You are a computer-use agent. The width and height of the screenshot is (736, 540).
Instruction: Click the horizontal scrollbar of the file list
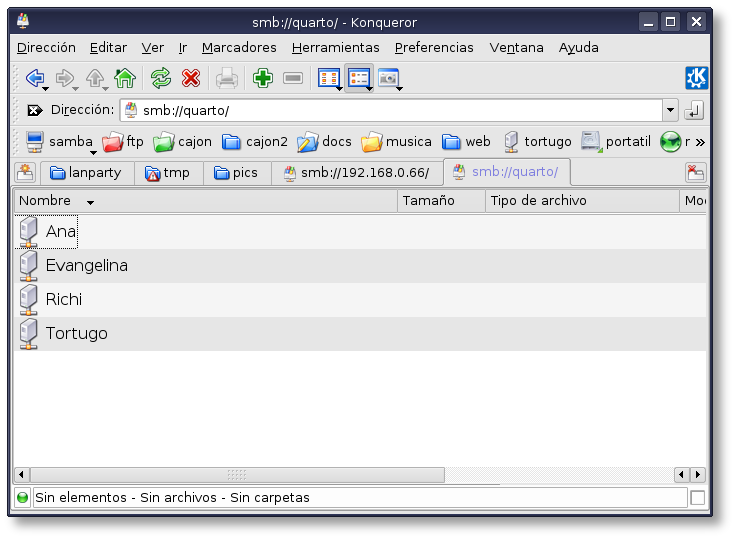pyautogui.click(x=236, y=475)
